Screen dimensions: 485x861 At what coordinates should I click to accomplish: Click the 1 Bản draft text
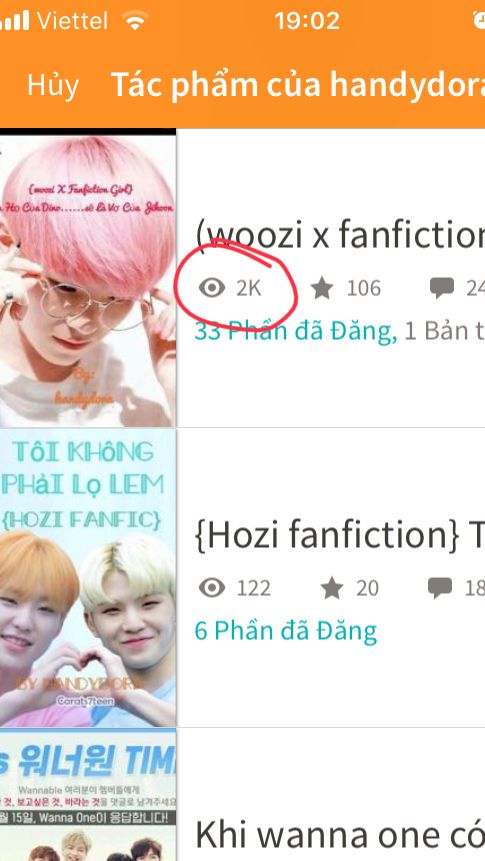tap(444, 332)
